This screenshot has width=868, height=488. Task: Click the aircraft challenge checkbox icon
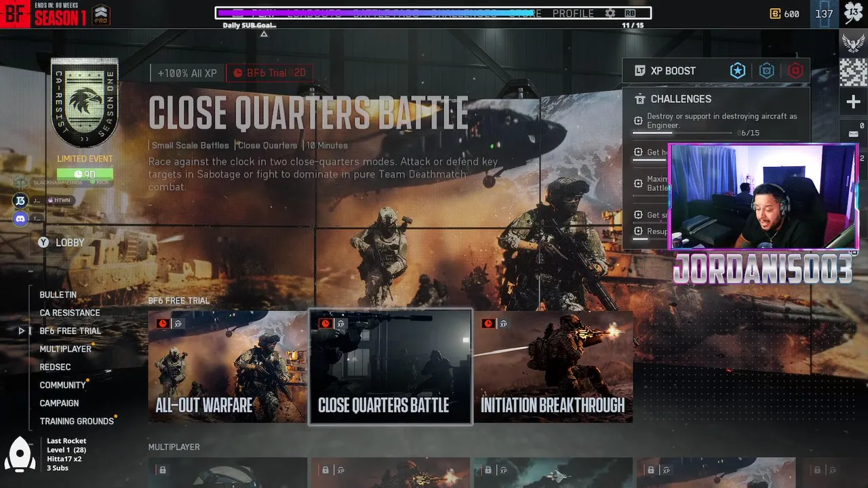[638, 121]
